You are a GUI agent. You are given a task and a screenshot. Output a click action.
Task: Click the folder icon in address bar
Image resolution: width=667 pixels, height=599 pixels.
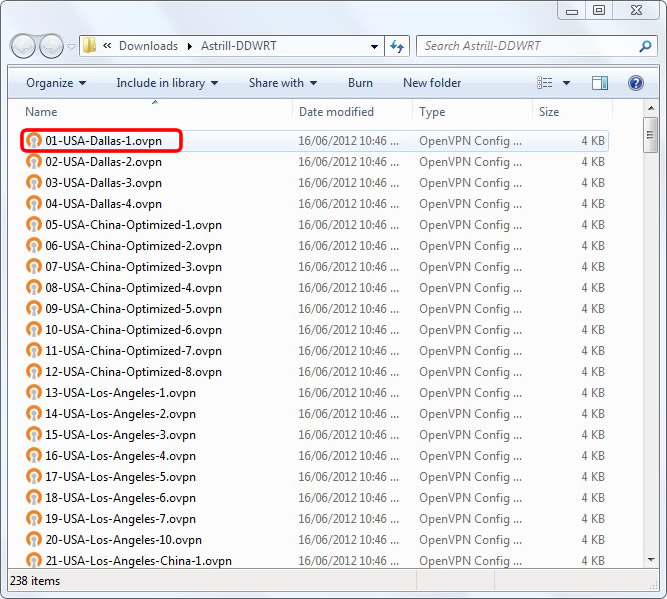[x=89, y=46]
